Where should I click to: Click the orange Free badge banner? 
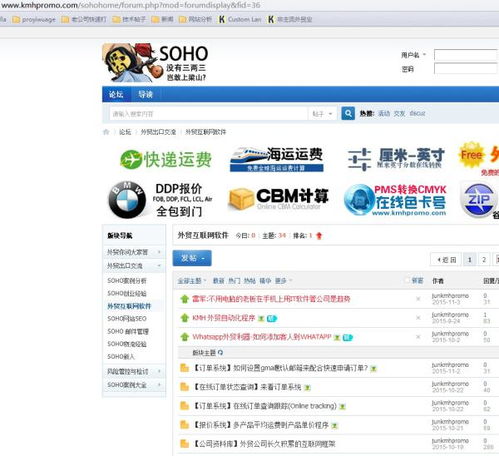471,155
